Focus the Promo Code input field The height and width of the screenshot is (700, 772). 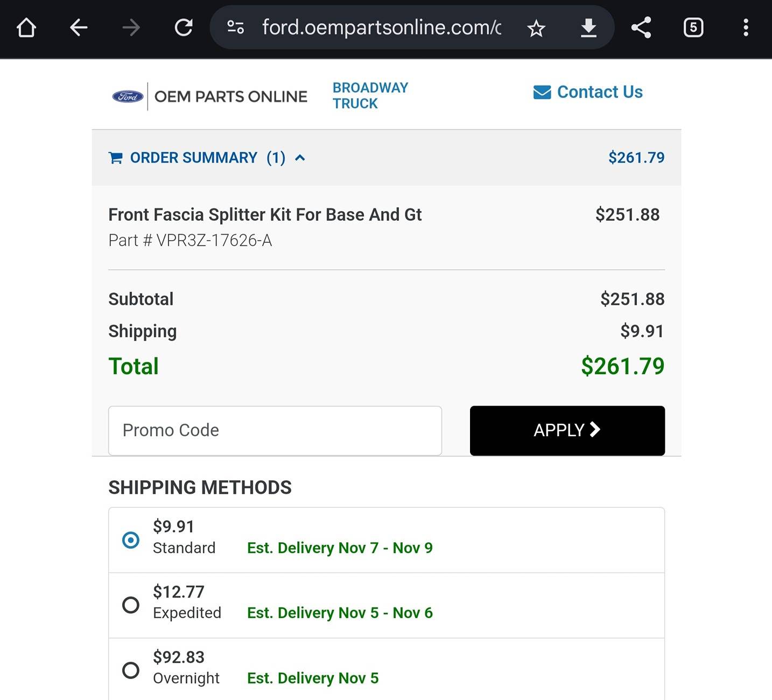pos(275,431)
